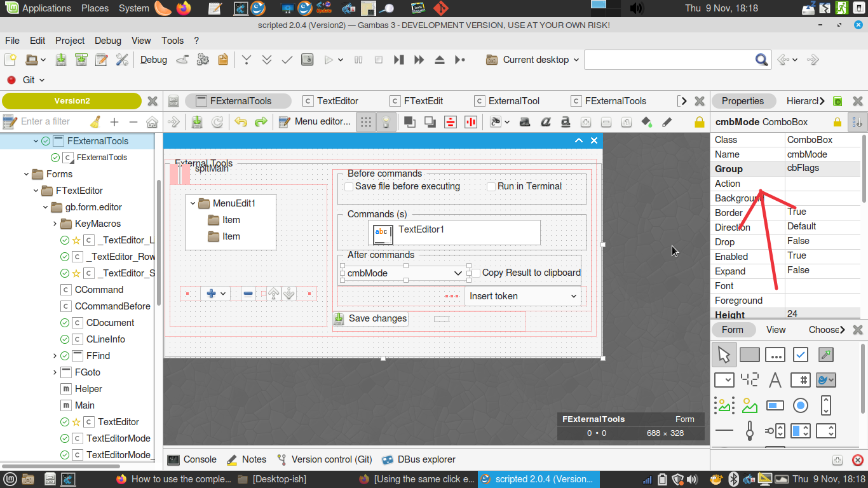Expand the KeyMacros folder in the project tree
This screenshot has width=868, height=488.
coord(55,224)
